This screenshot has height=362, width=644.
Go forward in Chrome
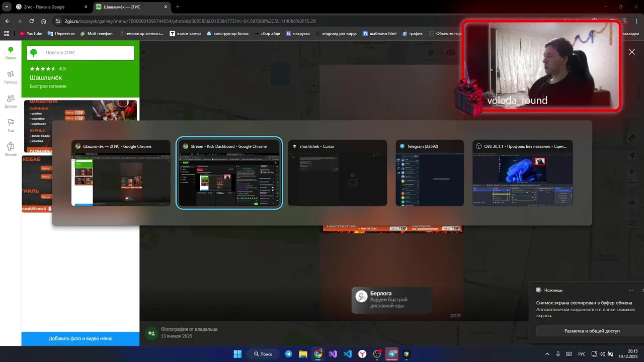click(19, 21)
